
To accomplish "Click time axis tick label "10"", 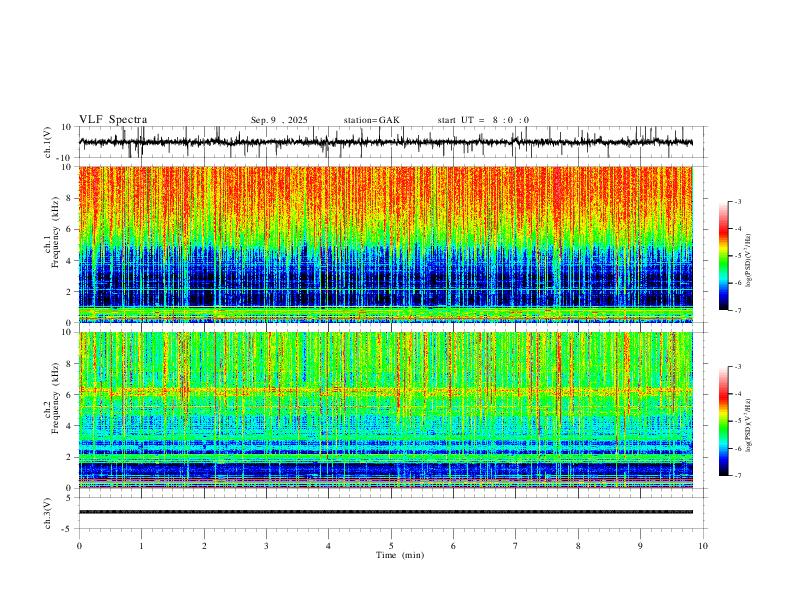I will tap(703, 546).
